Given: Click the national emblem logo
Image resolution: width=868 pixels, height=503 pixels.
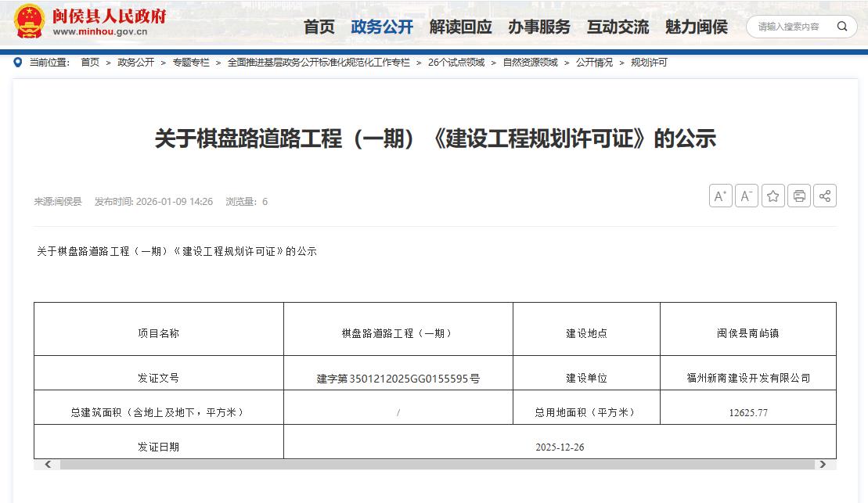Looking at the screenshot, I should (x=29, y=22).
